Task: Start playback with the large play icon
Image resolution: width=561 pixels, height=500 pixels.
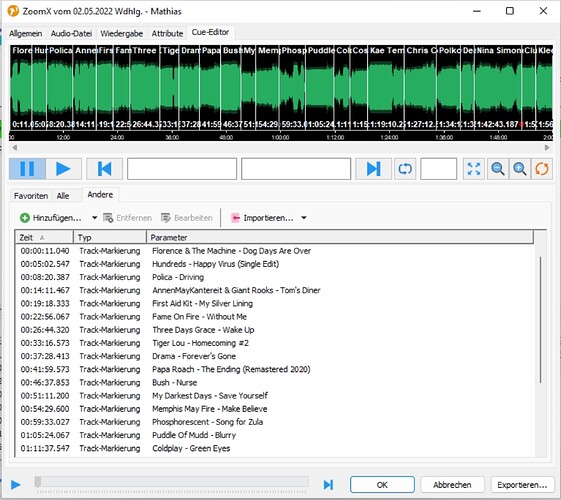Action: [63, 169]
